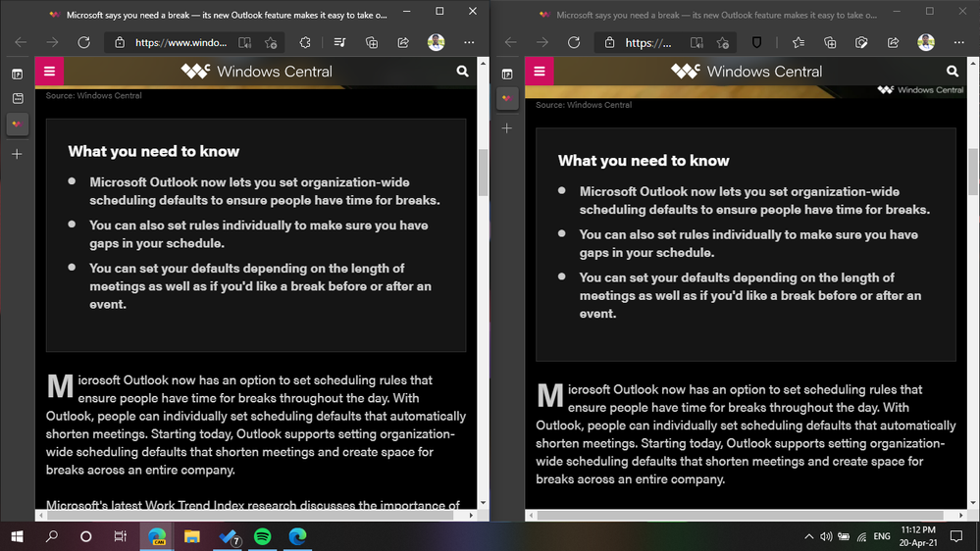Click the immersive reader icon in left address bar
This screenshot has height=551, width=980.
click(x=245, y=42)
